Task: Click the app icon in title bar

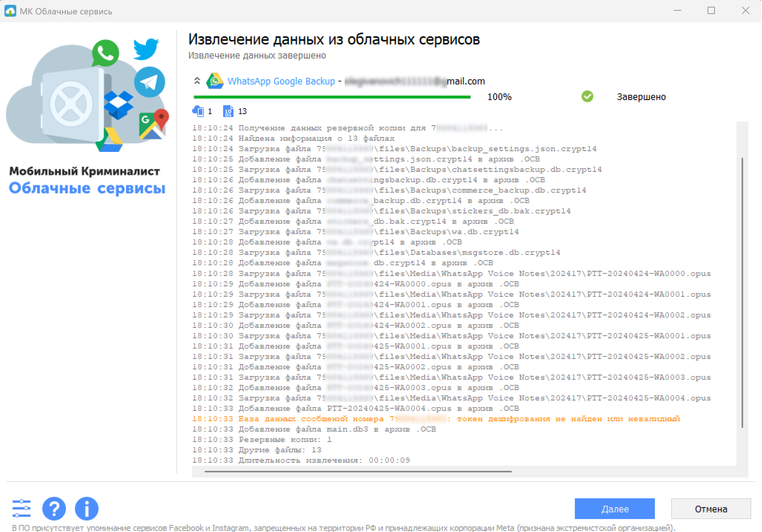Action: 10,11
